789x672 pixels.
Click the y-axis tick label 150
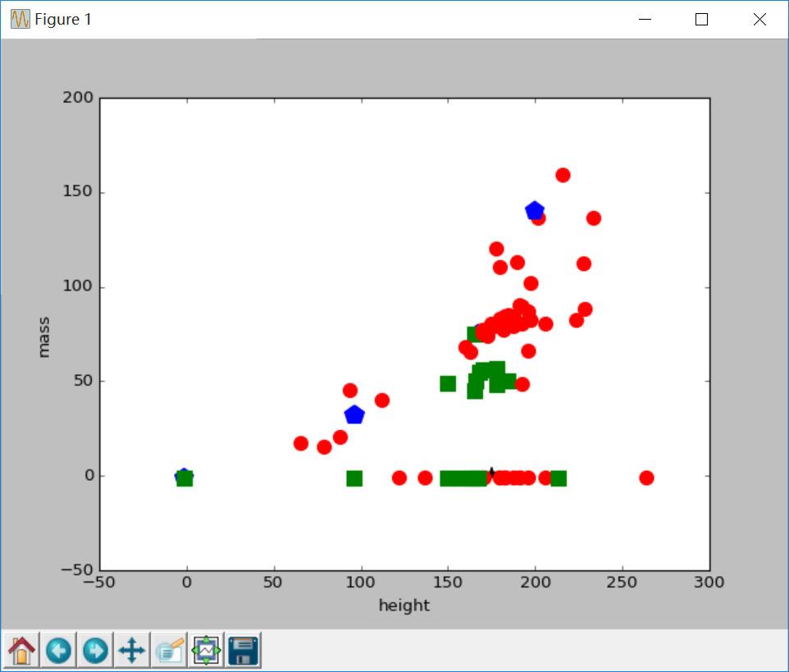[x=78, y=191]
